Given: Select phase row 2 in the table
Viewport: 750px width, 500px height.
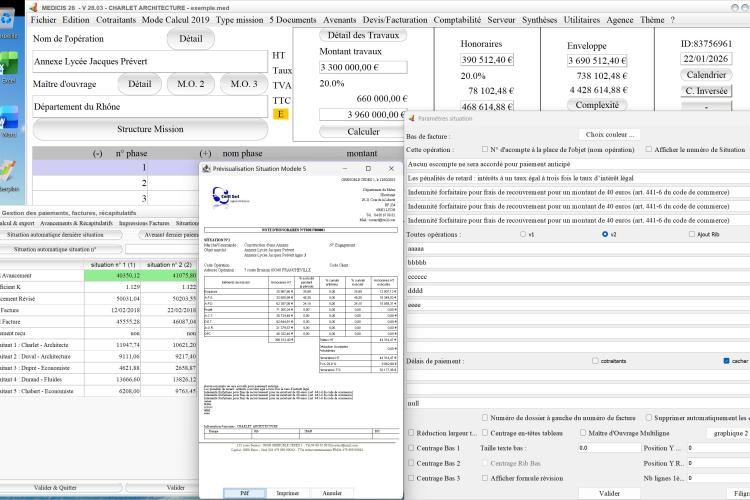Looking at the screenshot, I should pyautogui.click(x=115, y=183).
